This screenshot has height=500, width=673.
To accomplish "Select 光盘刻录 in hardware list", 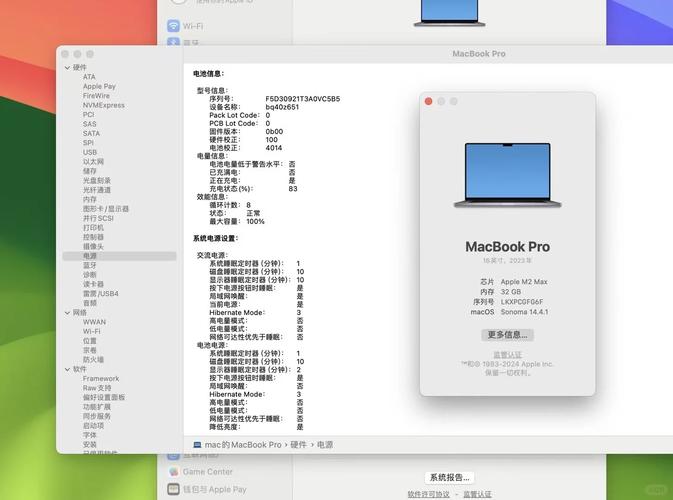I will 97,181.
